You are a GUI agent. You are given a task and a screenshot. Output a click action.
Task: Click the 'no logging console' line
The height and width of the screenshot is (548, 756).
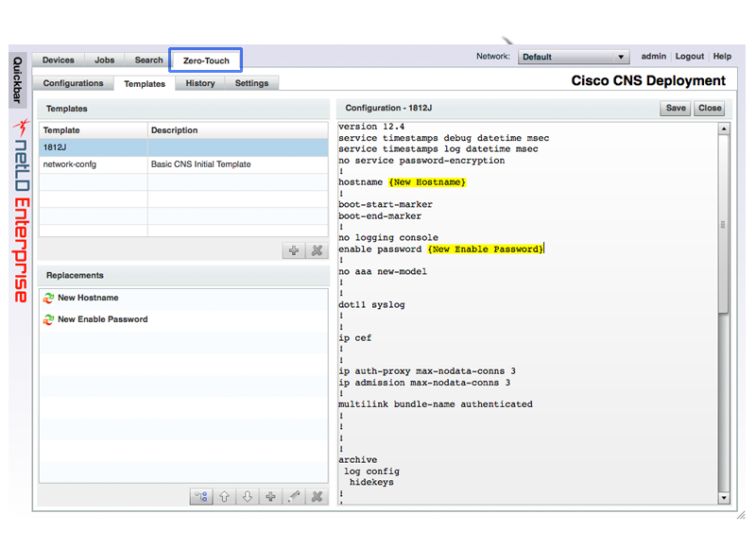click(x=388, y=237)
